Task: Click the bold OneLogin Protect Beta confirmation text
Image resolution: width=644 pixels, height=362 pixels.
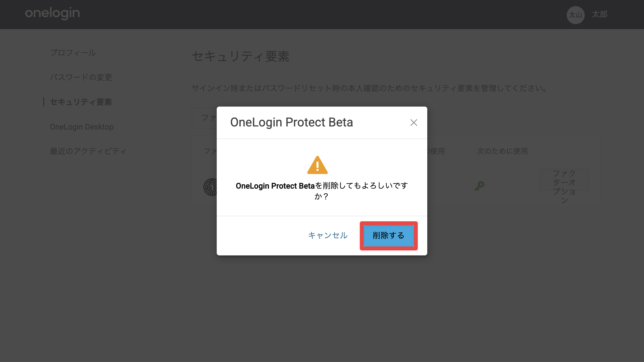Action: [x=275, y=186]
